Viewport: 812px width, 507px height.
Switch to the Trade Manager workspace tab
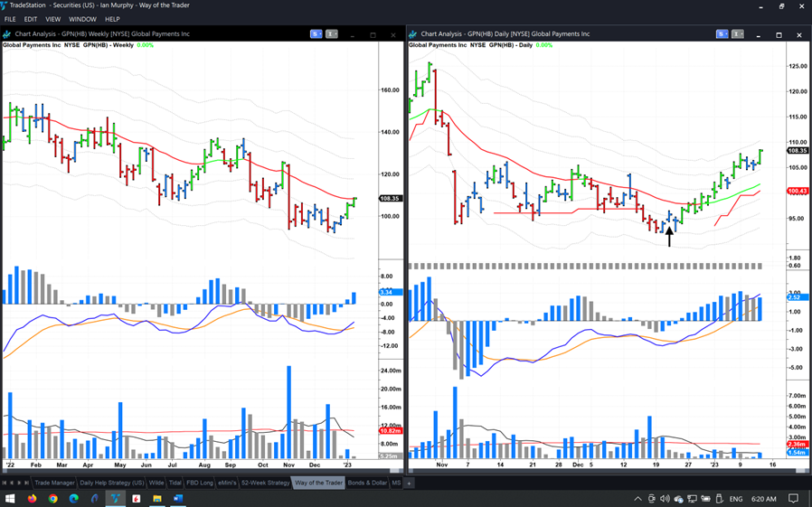click(x=54, y=483)
